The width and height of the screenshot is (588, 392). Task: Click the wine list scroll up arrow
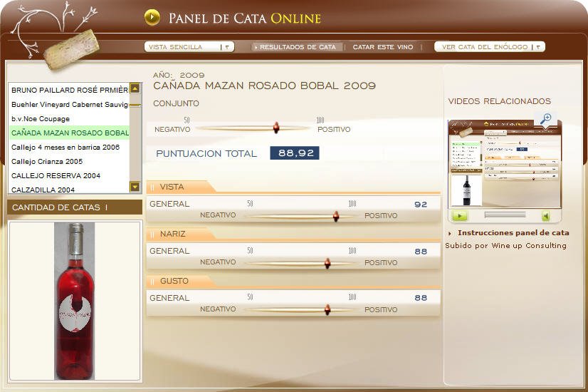tap(135, 88)
